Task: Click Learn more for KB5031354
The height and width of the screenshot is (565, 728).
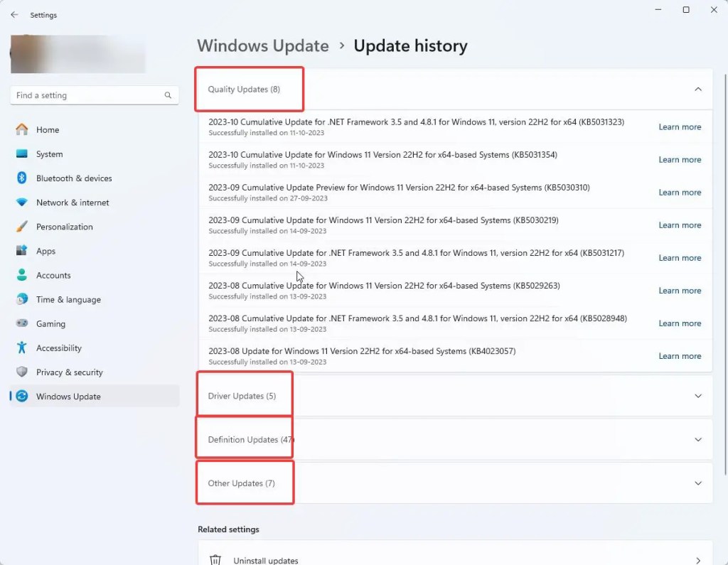Action: [680, 159]
